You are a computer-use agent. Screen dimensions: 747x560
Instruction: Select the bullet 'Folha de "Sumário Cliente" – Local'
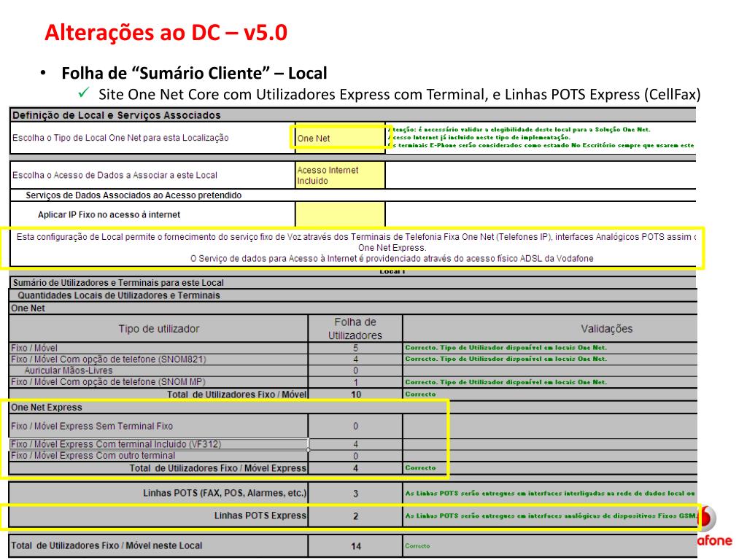click(194, 73)
